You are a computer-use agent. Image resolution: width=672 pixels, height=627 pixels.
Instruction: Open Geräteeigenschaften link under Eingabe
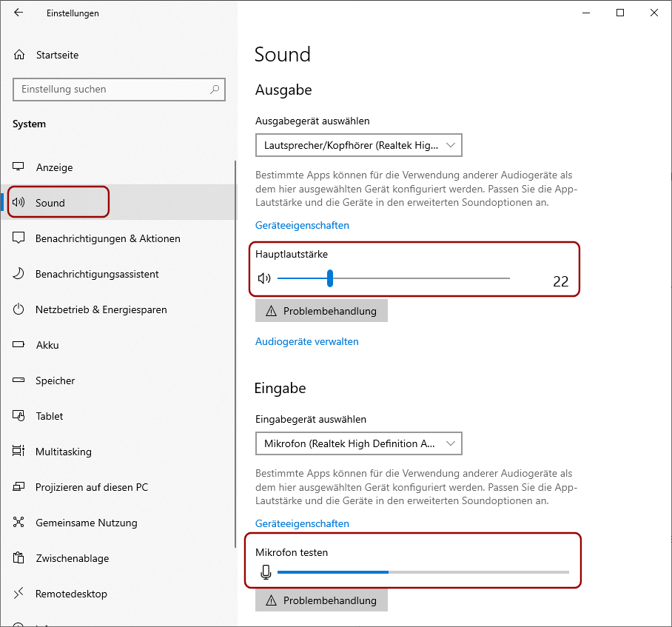(302, 523)
